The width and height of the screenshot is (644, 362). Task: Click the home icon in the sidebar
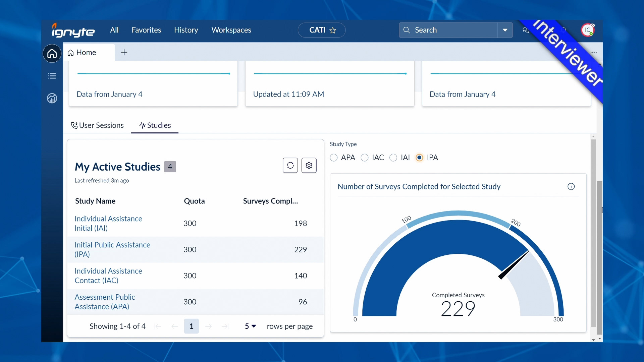click(52, 53)
